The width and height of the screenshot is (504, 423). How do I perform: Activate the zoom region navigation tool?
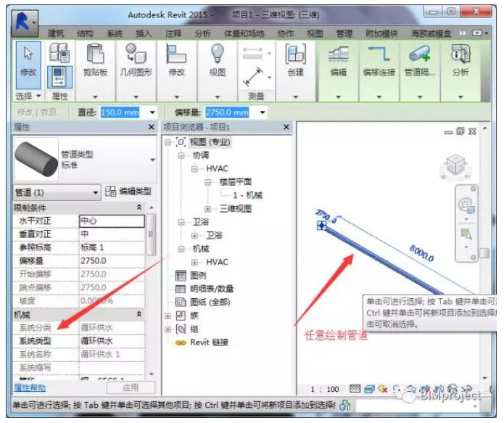coord(466,234)
